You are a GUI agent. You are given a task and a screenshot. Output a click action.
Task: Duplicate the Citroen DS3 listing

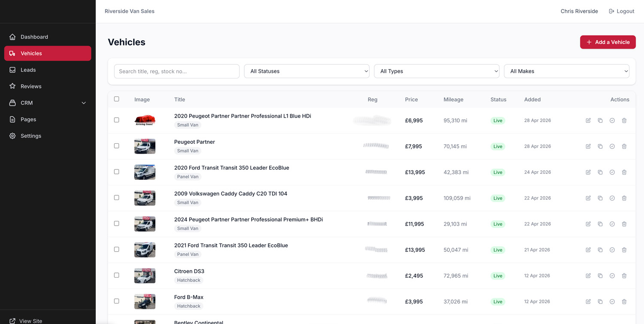[x=600, y=276]
